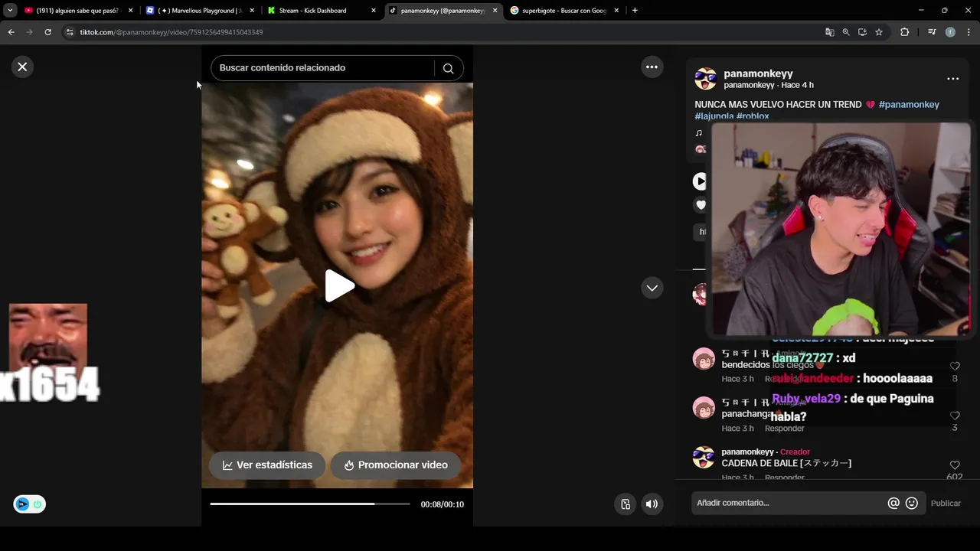Image resolution: width=980 pixels, height=551 pixels.
Task: Switch to the superbigote Google search tab
Action: pyautogui.click(x=563, y=11)
